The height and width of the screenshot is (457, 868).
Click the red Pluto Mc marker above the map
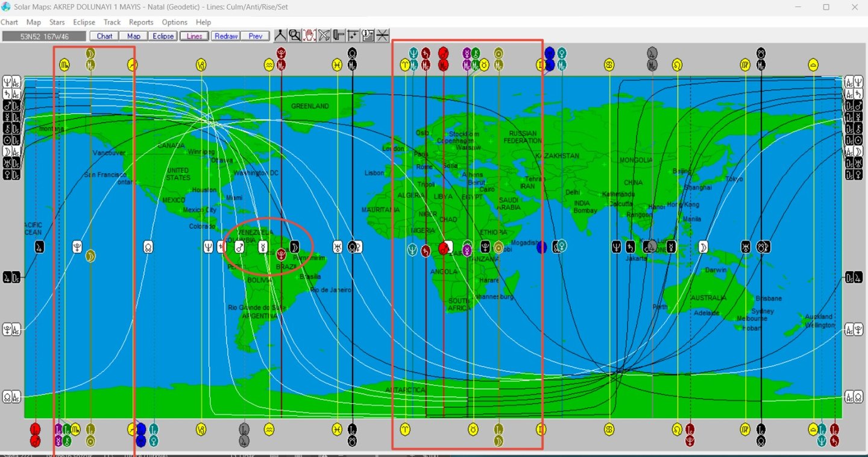pos(281,58)
